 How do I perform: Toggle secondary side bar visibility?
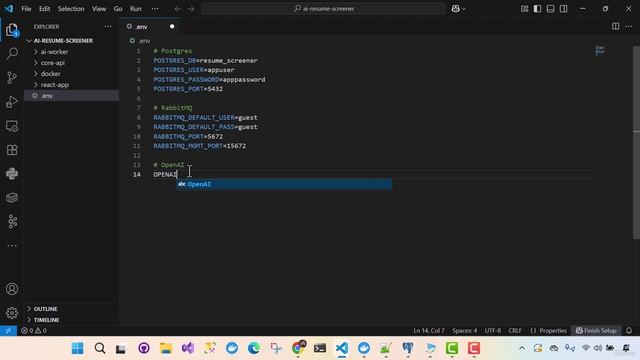tap(564, 9)
